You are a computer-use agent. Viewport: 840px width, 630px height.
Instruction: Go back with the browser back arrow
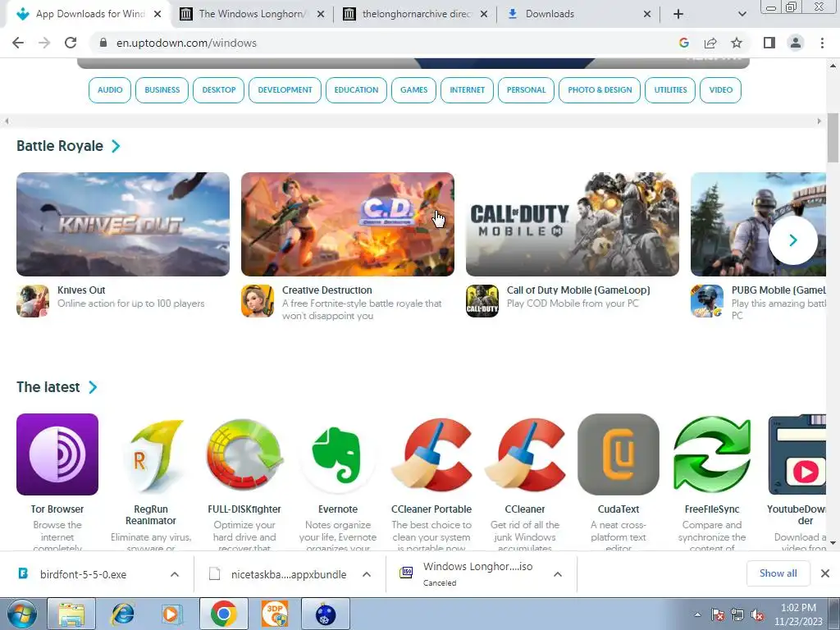click(x=18, y=43)
